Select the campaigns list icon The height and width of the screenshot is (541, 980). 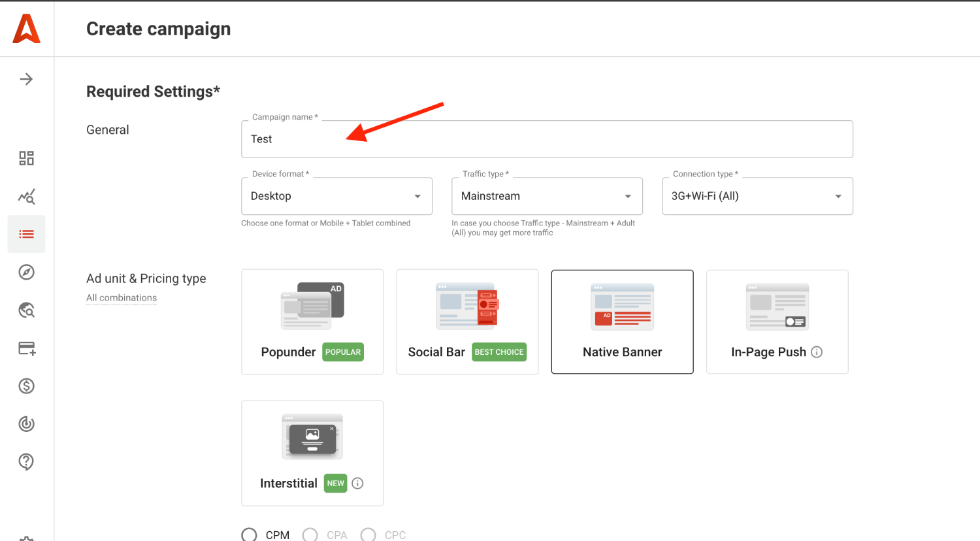click(26, 234)
